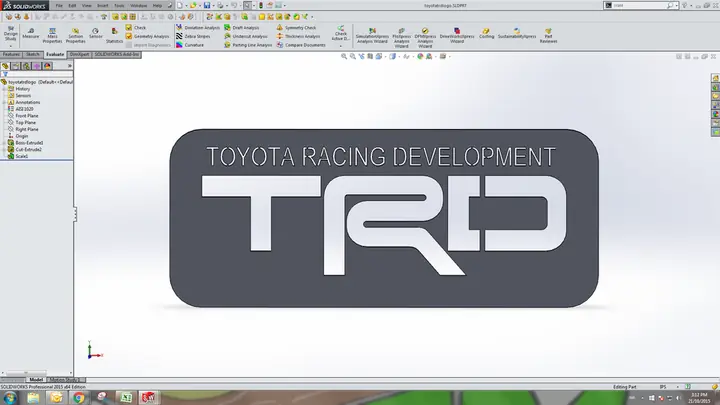
Task: Open the Help menu
Action: 158,6
